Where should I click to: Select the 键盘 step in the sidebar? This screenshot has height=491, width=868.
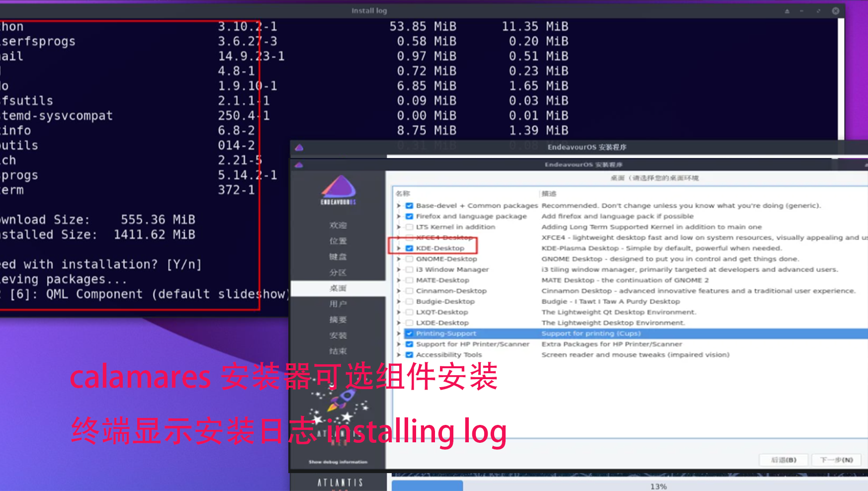(x=338, y=257)
